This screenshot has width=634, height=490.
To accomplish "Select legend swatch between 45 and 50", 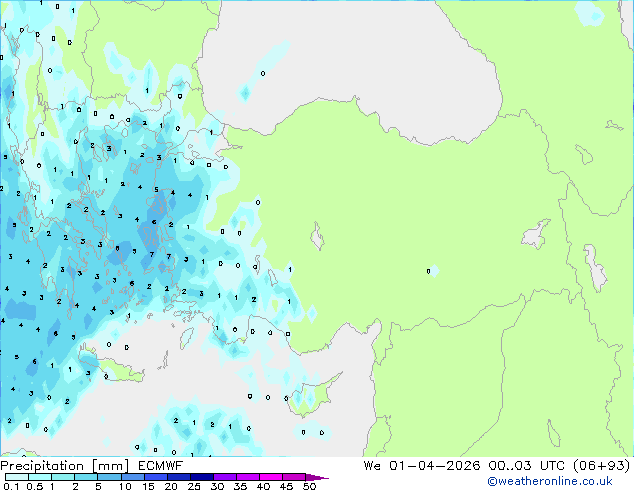I will click(294, 477).
